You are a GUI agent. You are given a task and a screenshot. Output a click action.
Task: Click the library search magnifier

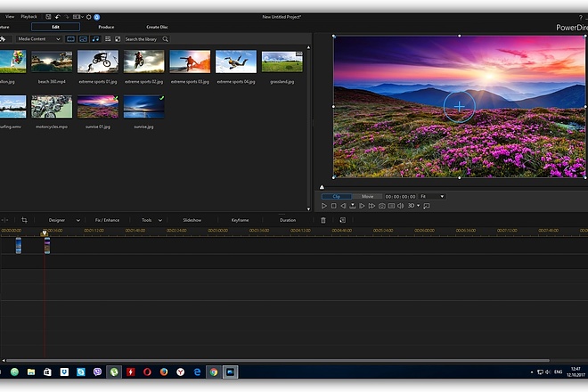click(166, 39)
